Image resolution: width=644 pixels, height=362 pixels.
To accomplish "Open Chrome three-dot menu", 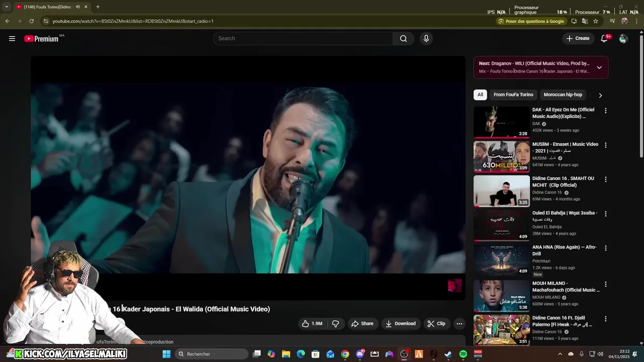I will pyautogui.click(x=637, y=21).
